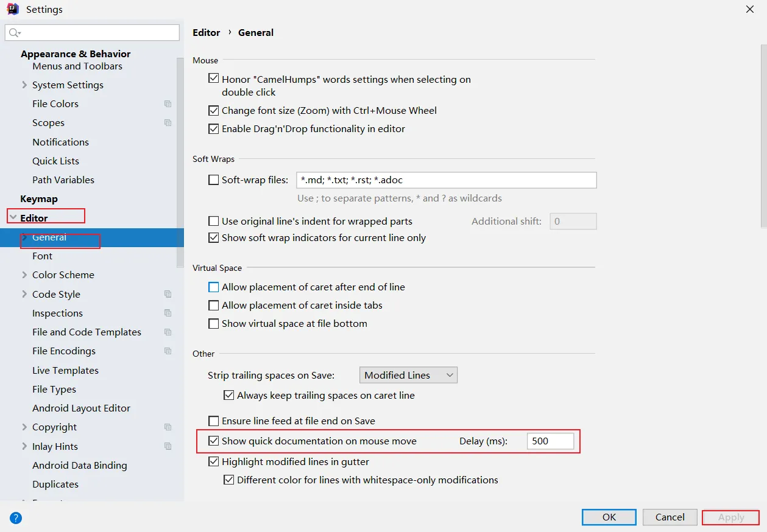This screenshot has height=532, width=767.
Task: Click the Delay (ms) input field
Action: pyautogui.click(x=550, y=441)
